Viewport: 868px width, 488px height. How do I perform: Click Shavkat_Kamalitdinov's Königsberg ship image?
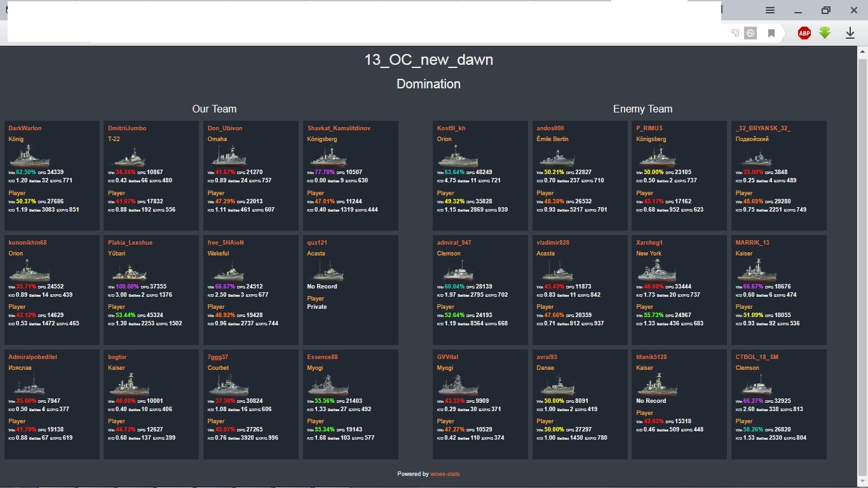click(328, 156)
